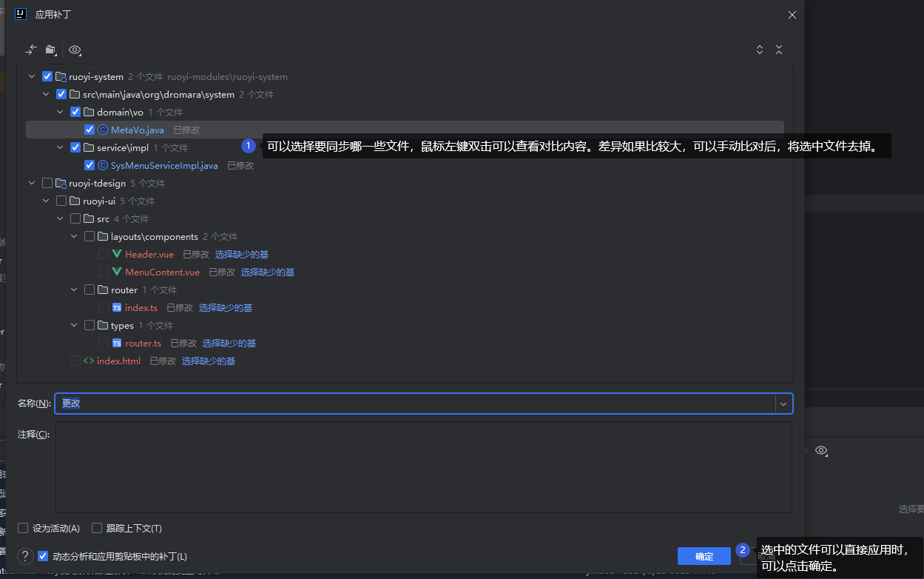924x579 pixels.
Task: Enable the 跟踪上下文(T) checkbox
Action: coord(97,528)
